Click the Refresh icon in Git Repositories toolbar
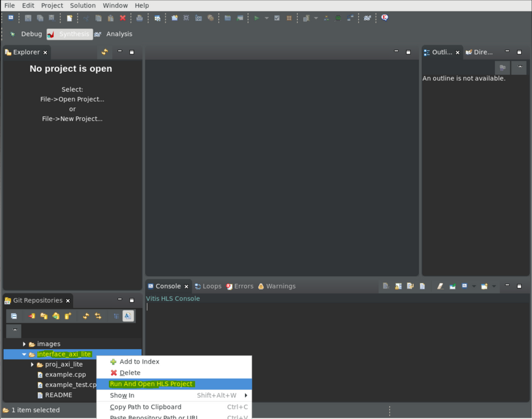This screenshot has height=419, width=532. tap(86, 316)
